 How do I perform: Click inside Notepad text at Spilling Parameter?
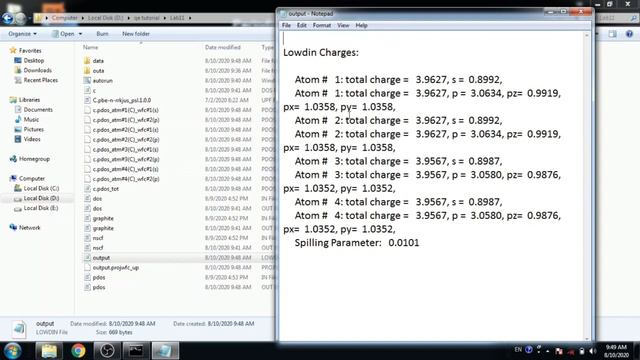click(x=357, y=242)
